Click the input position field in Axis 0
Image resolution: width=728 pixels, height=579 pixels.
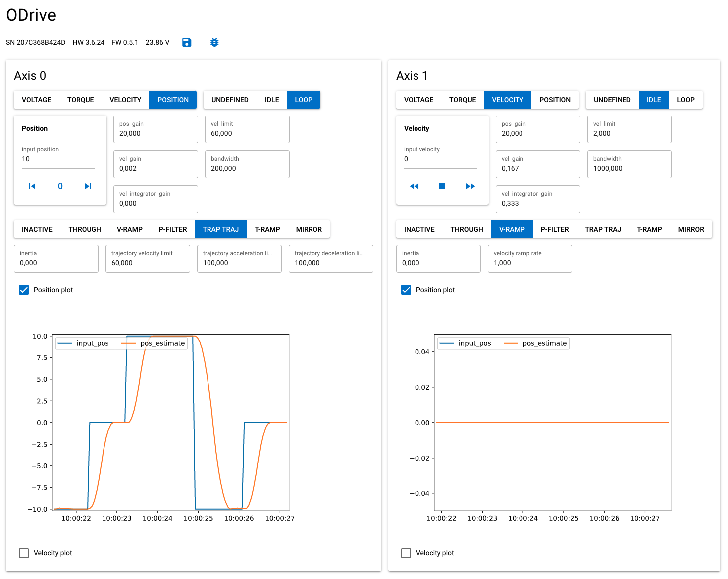click(x=58, y=157)
